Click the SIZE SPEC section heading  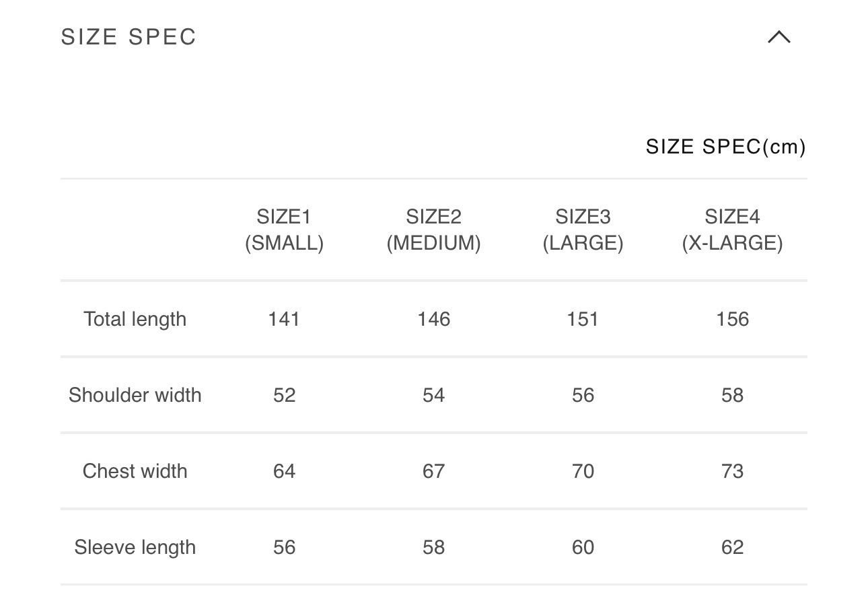pos(129,37)
